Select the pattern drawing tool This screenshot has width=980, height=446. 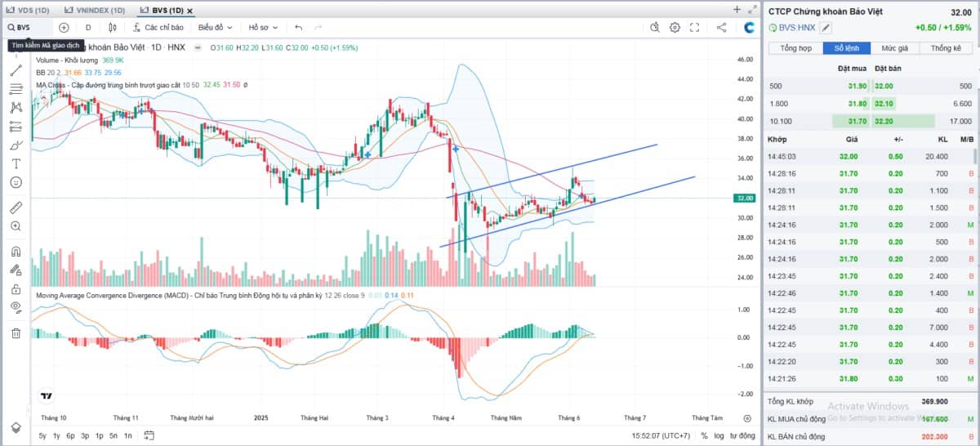coord(16,107)
